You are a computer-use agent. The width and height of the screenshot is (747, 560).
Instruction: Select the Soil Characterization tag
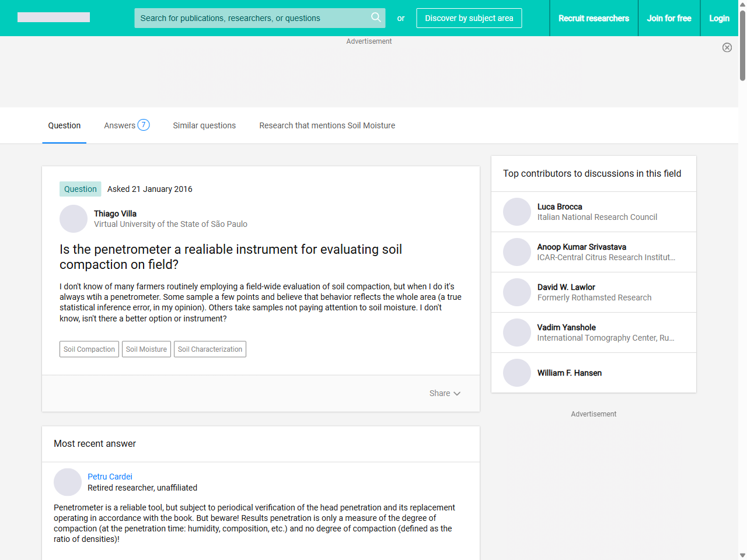[210, 349]
